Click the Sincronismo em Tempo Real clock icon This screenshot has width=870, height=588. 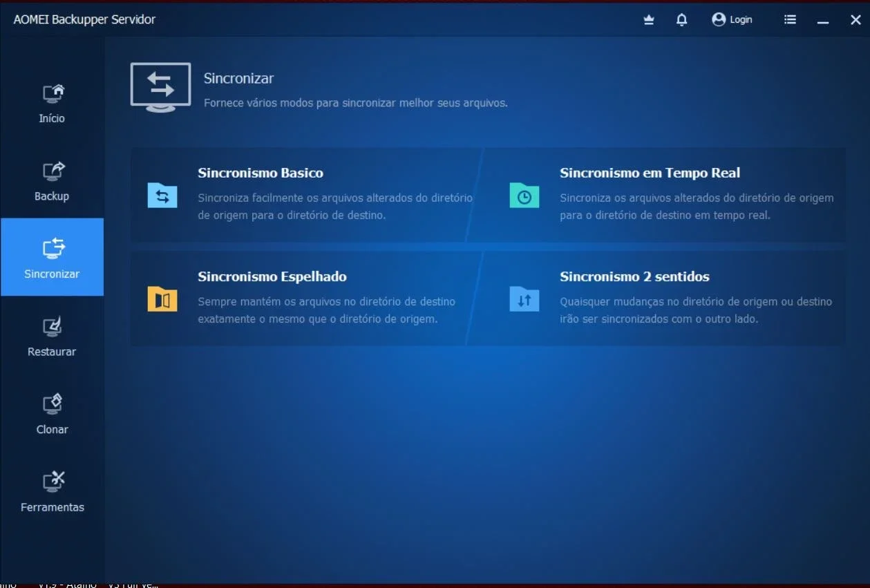tap(524, 196)
